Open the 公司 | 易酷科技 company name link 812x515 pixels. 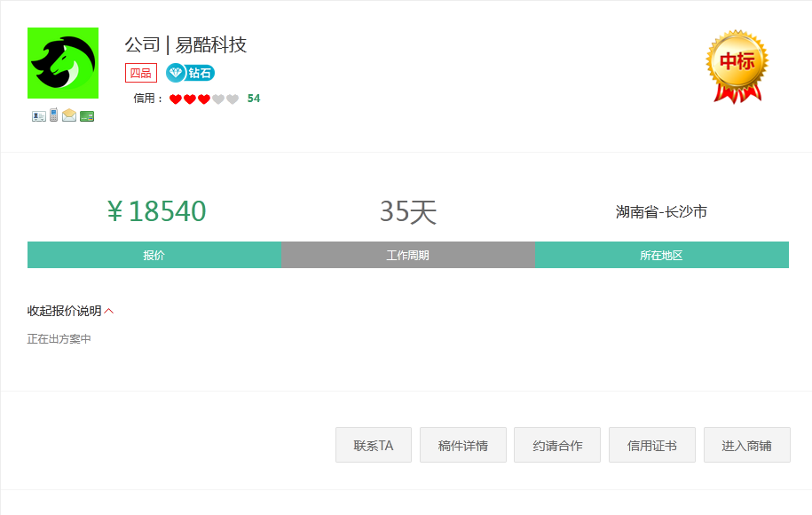[x=185, y=44]
